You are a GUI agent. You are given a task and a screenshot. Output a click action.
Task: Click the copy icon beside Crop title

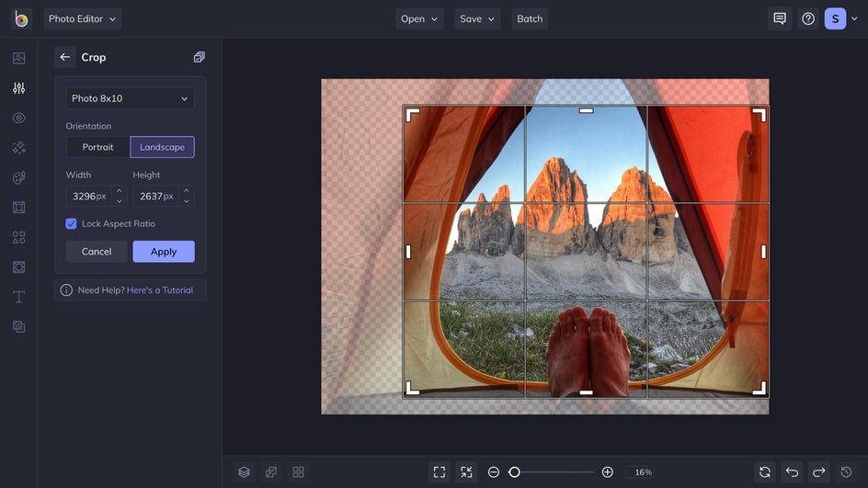tap(200, 57)
